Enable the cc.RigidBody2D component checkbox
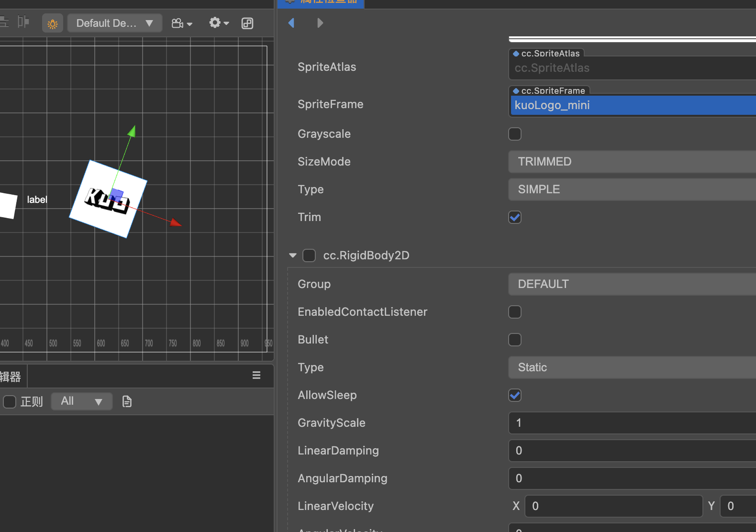Screen dimensions: 756x532 [x=309, y=255]
